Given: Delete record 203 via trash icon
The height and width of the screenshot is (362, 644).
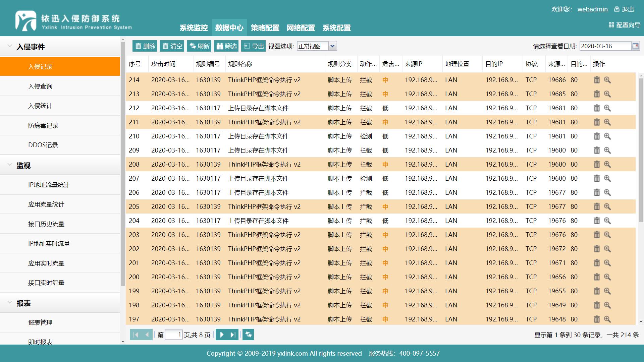Looking at the screenshot, I should click(597, 235).
